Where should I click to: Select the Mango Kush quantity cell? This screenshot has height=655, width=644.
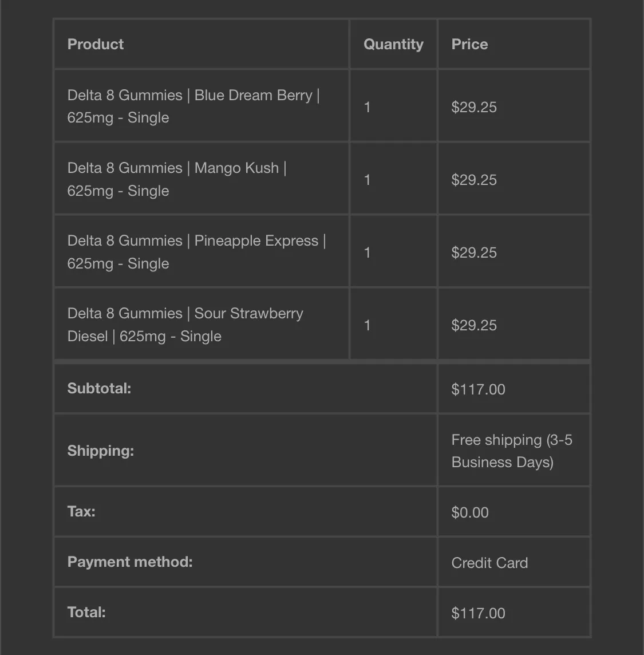393,179
